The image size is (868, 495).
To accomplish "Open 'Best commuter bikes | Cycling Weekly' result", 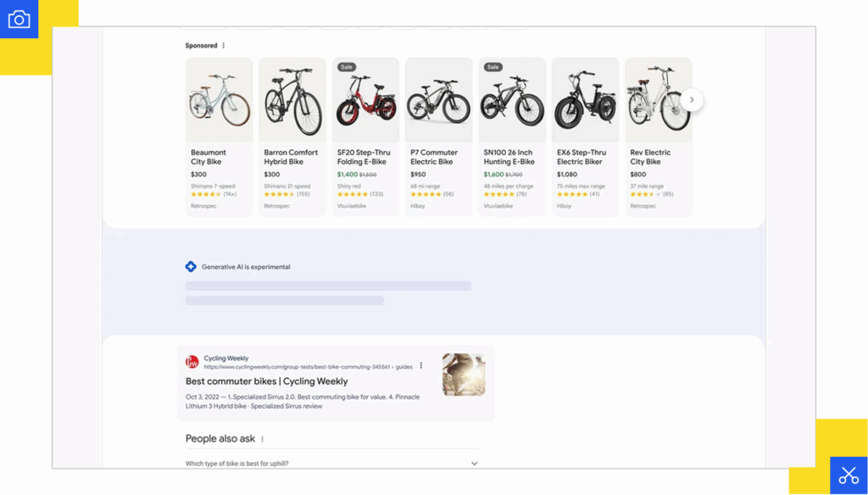I will click(x=266, y=381).
